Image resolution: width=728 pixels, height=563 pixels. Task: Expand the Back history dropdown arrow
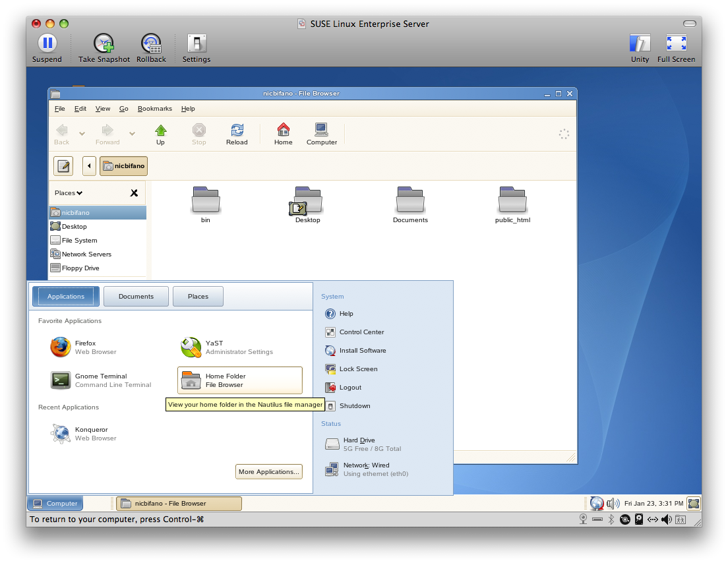(x=82, y=134)
